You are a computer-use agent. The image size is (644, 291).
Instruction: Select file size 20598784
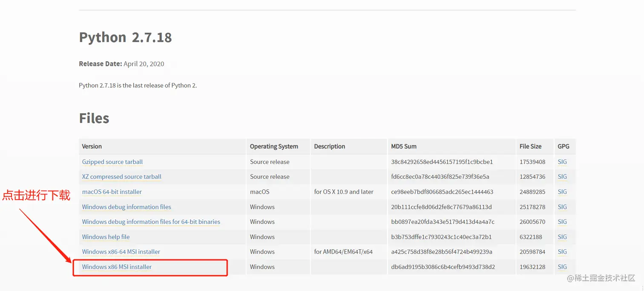[x=532, y=252]
